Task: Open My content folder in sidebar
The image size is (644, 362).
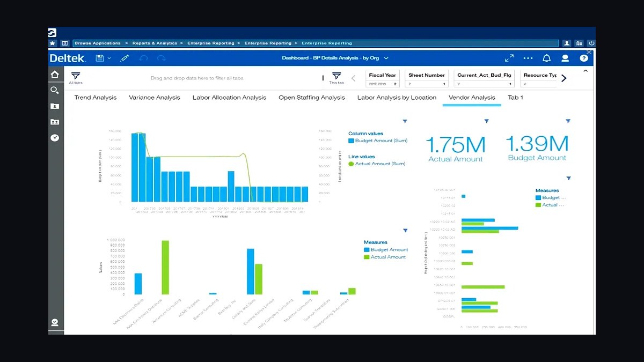Action: (x=55, y=106)
